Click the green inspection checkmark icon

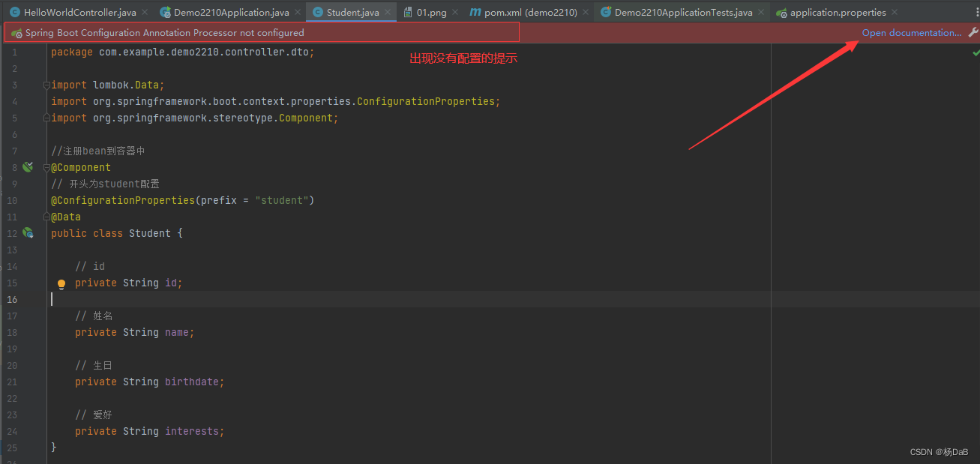click(976, 52)
